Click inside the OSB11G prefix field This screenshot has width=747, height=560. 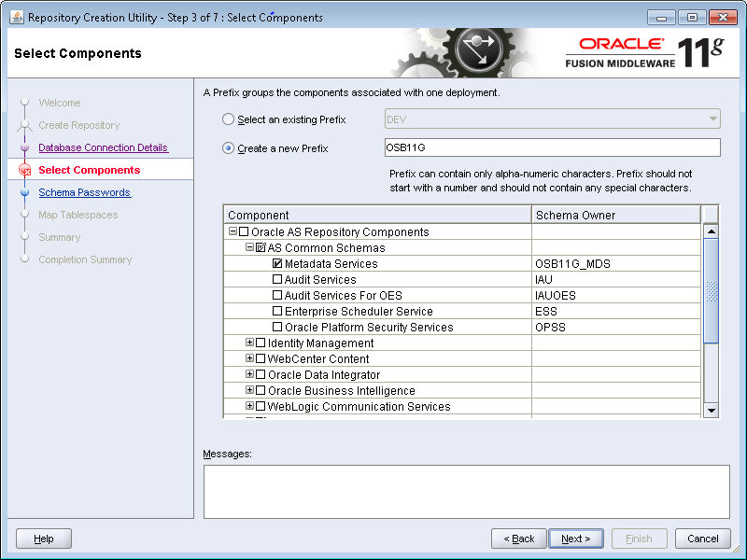pyautogui.click(x=467, y=147)
